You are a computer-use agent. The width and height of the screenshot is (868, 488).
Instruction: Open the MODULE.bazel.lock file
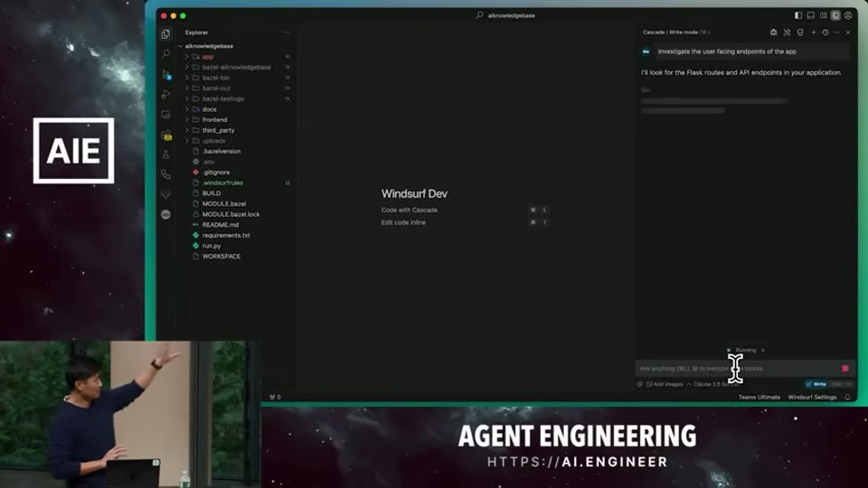click(x=231, y=214)
